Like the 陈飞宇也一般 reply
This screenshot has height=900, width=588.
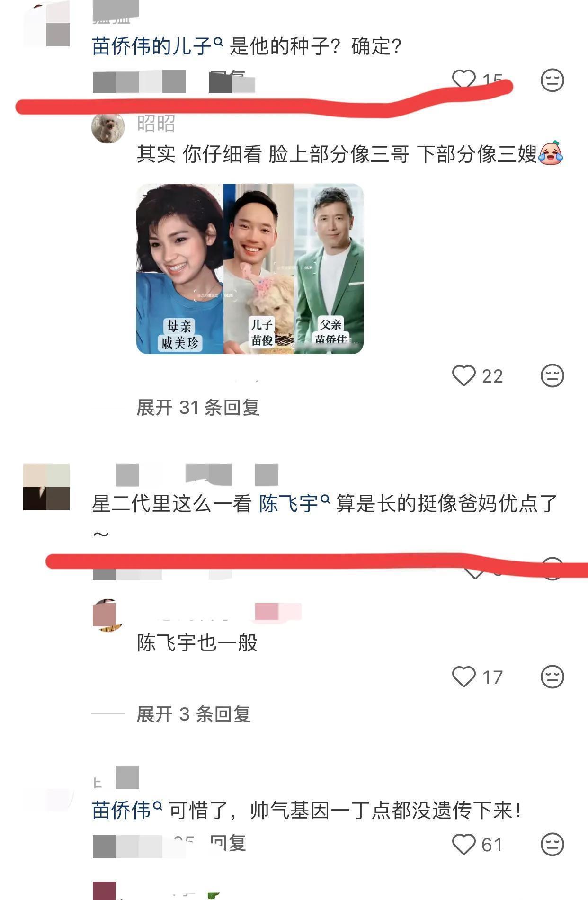(463, 677)
